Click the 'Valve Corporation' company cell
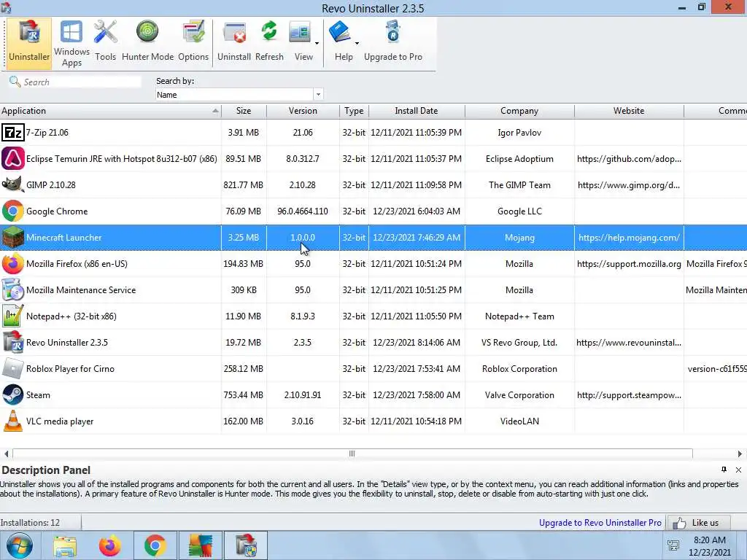Image resolution: width=747 pixels, height=560 pixels. coord(519,395)
